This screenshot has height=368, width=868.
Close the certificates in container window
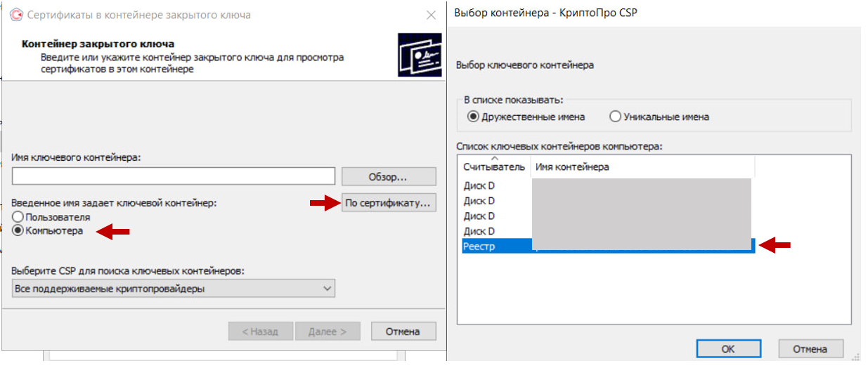[431, 15]
